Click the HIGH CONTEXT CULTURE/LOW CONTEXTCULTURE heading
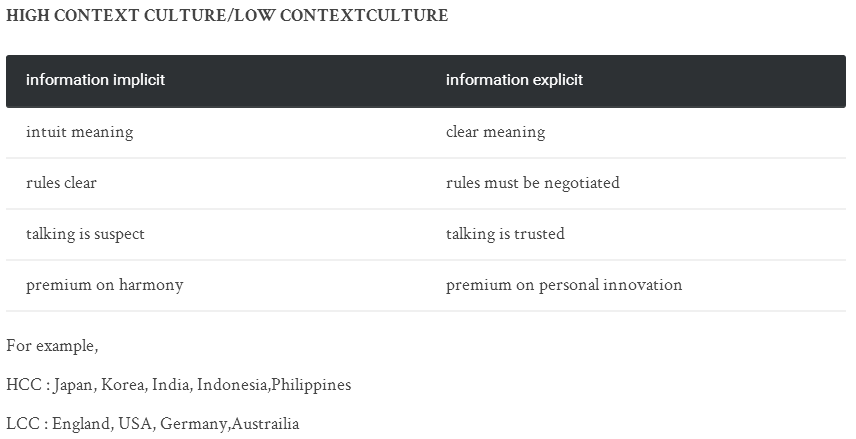Viewport: 856px width, 439px height. (x=227, y=15)
